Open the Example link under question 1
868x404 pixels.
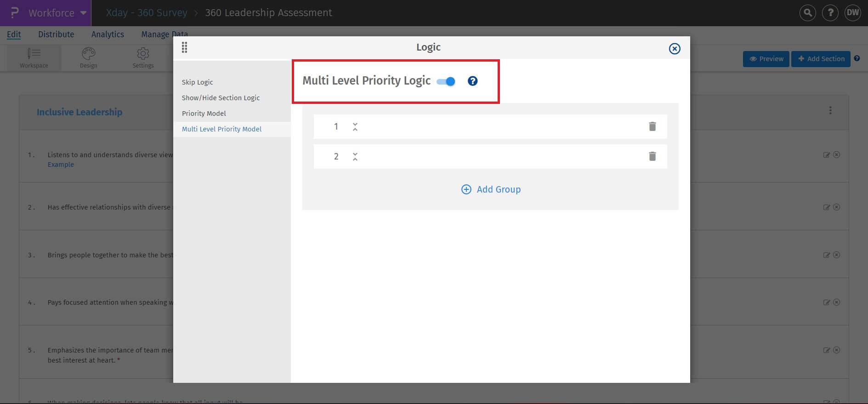(x=61, y=165)
